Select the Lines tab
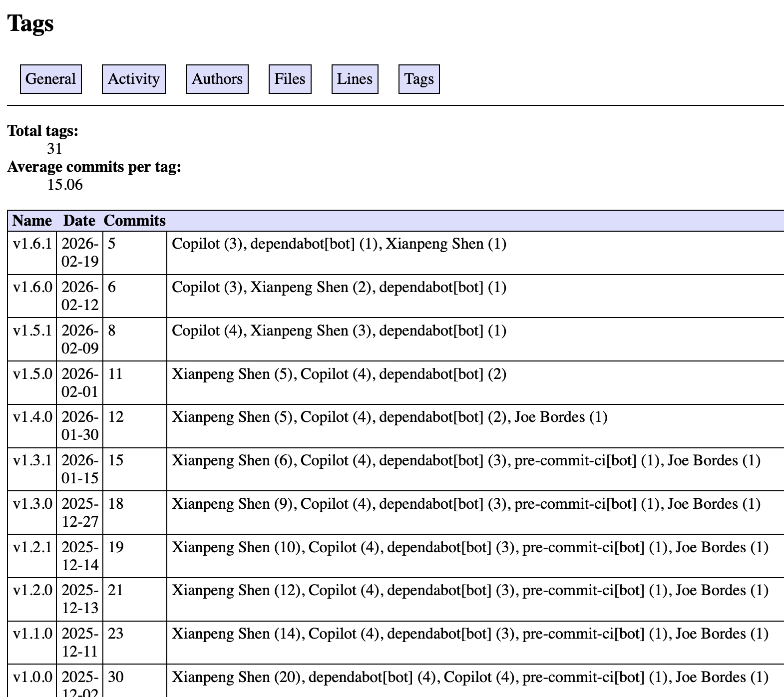This screenshot has height=697, width=784. point(355,79)
